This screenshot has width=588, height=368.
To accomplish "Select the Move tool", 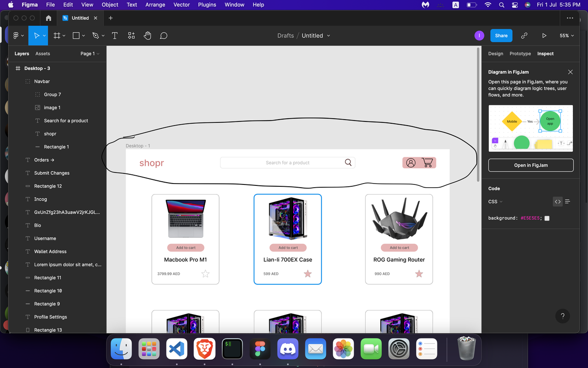I will (x=37, y=35).
